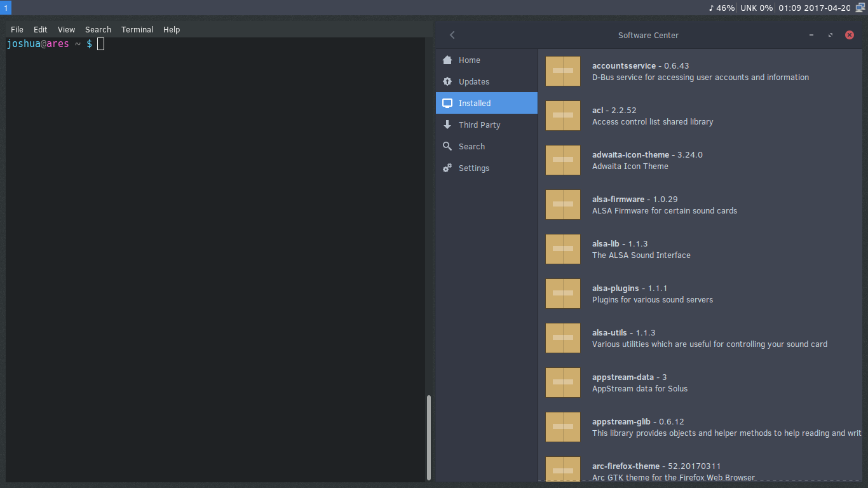Click the Software Center restore/maximize button

831,35
